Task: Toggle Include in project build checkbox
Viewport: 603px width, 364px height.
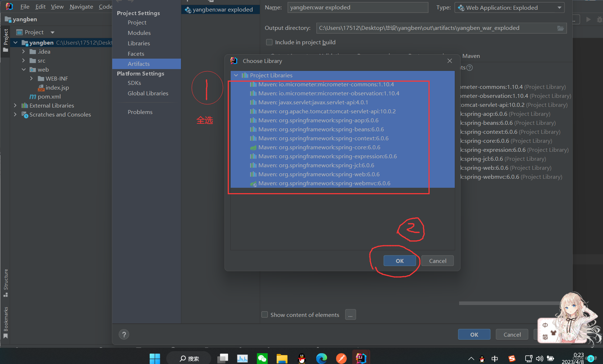Action: tap(269, 42)
